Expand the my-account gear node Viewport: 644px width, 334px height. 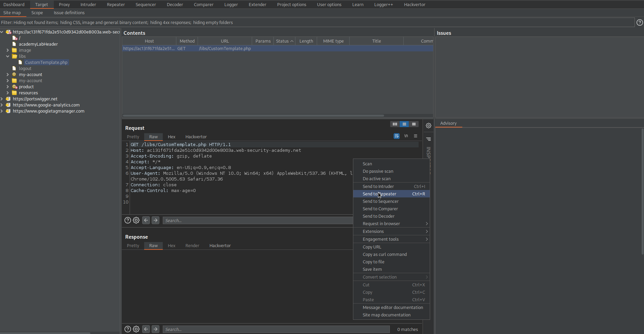tap(7, 74)
